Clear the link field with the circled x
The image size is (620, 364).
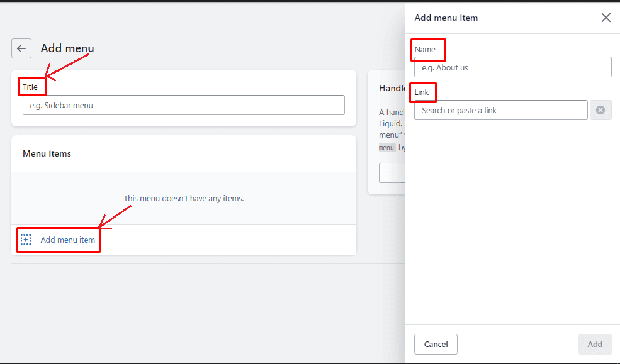(x=600, y=110)
